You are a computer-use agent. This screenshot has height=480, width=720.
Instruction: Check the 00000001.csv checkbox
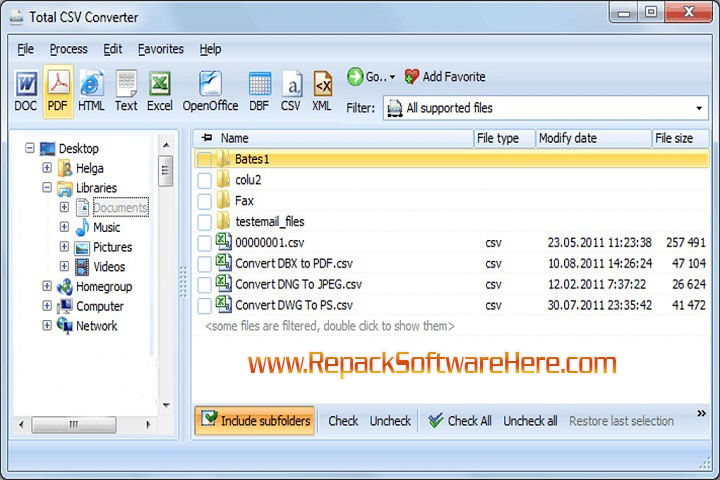click(x=204, y=243)
